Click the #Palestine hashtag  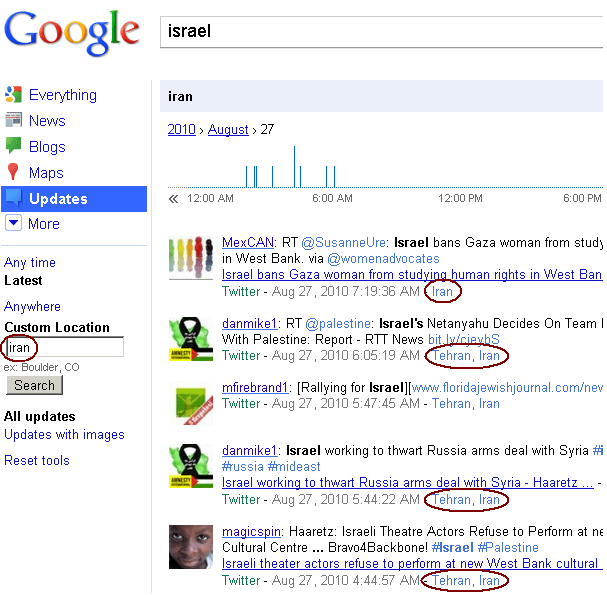pos(508,547)
